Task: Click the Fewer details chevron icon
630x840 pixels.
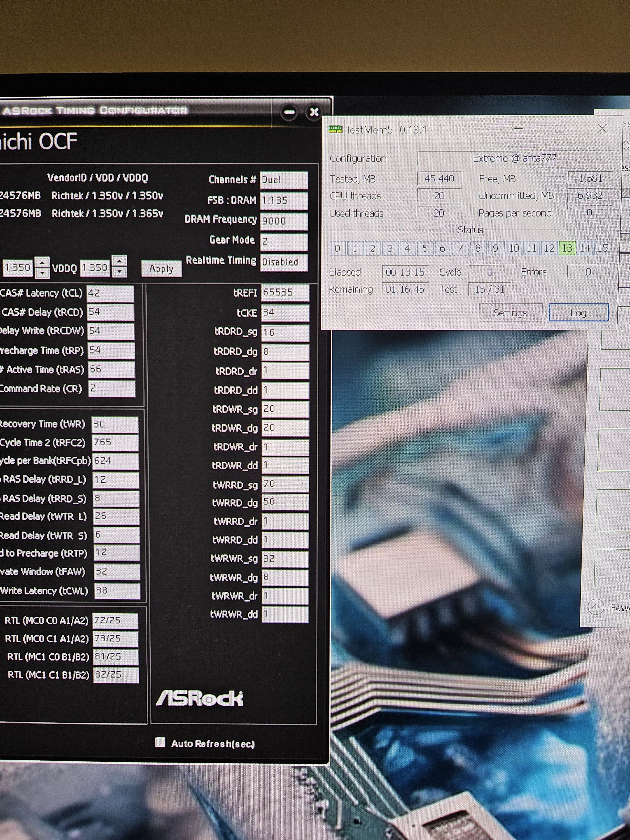Action: click(x=595, y=607)
